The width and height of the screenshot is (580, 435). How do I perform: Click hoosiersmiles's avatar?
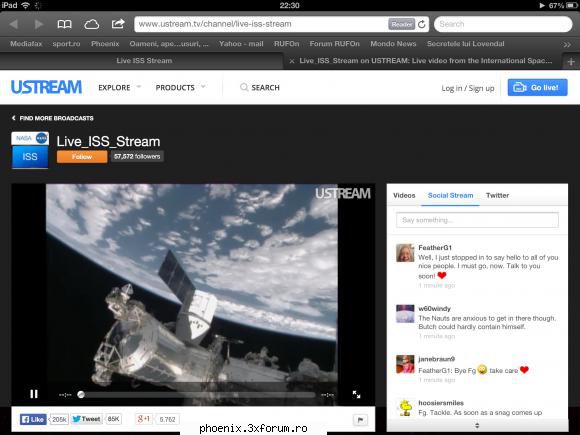point(405,408)
